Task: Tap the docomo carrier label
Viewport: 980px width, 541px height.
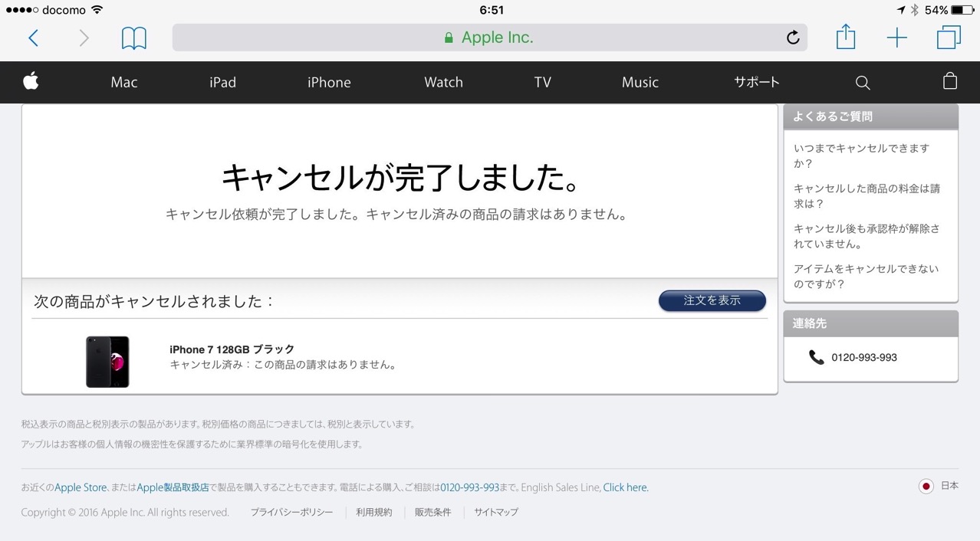Action: pos(63,10)
